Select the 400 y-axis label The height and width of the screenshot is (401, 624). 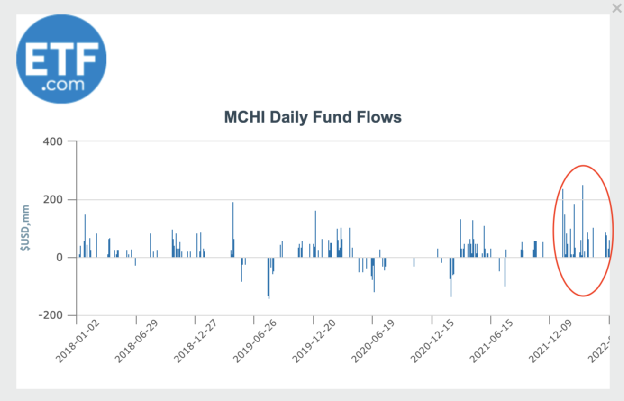(x=53, y=142)
